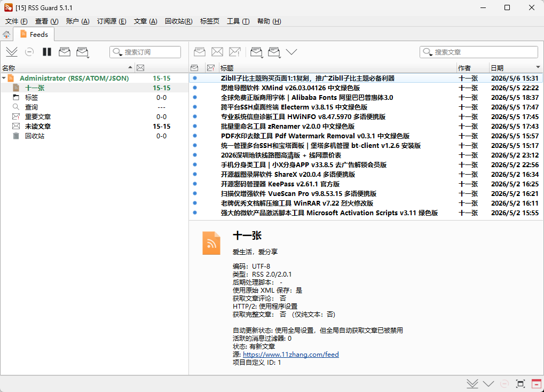The image size is (544, 392).
Task: Click the orange RSS feed icon in preview
Action: [x=211, y=243]
